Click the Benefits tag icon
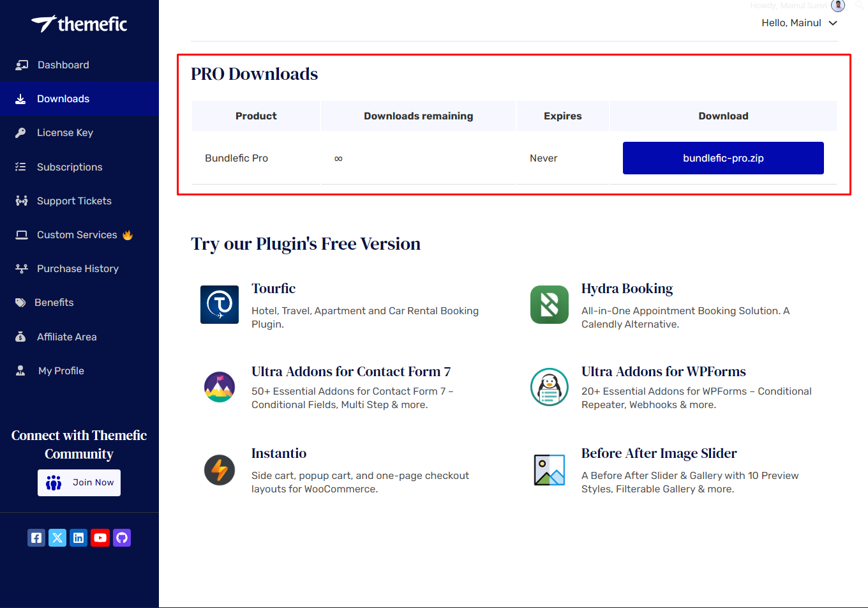Viewport: 868px width, 608px height. point(20,303)
